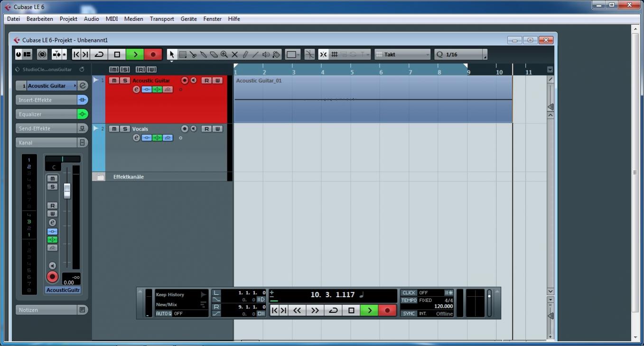Image resolution: width=644 pixels, height=346 pixels.
Task: Toggle monitor on Acoustic Guitar track
Action: [193, 81]
